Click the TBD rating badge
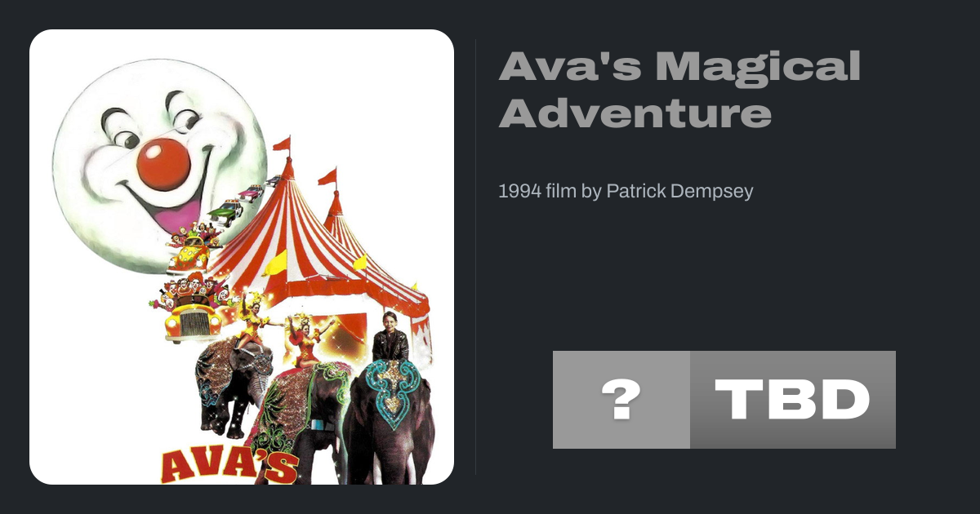Image resolution: width=980 pixels, height=514 pixels. 793,400
